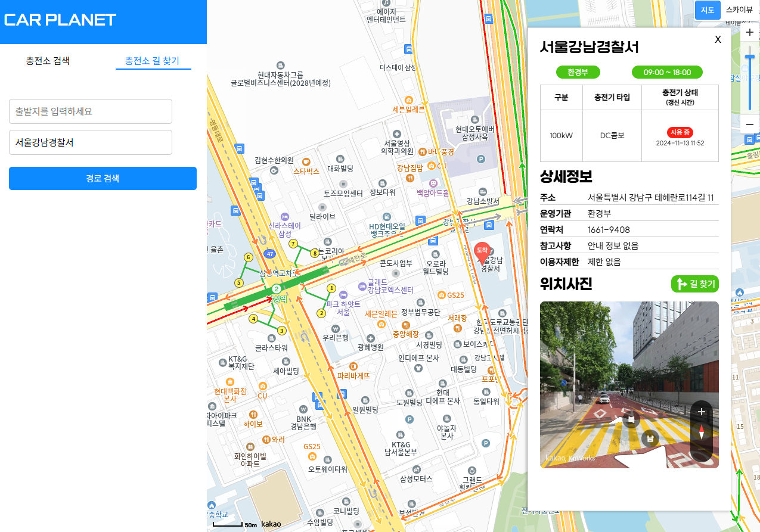Click the GS25 store icon near 정부법무공단
The image size is (760, 532).
(441, 295)
